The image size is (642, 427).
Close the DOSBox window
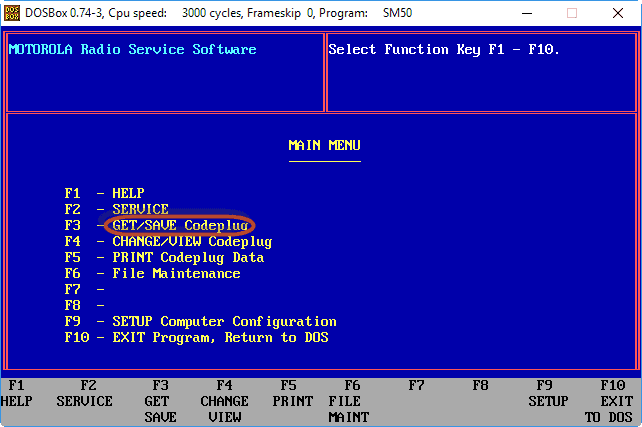click(618, 14)
